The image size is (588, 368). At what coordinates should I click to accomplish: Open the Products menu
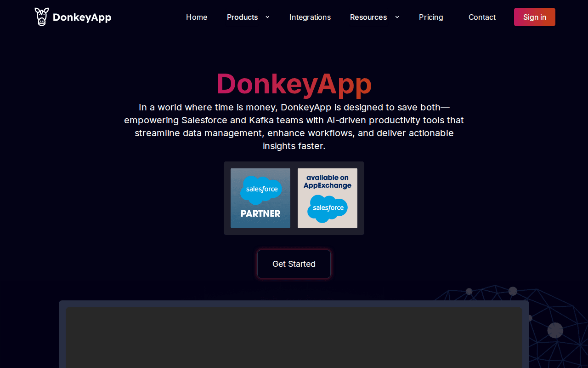(x=242, y=17)
